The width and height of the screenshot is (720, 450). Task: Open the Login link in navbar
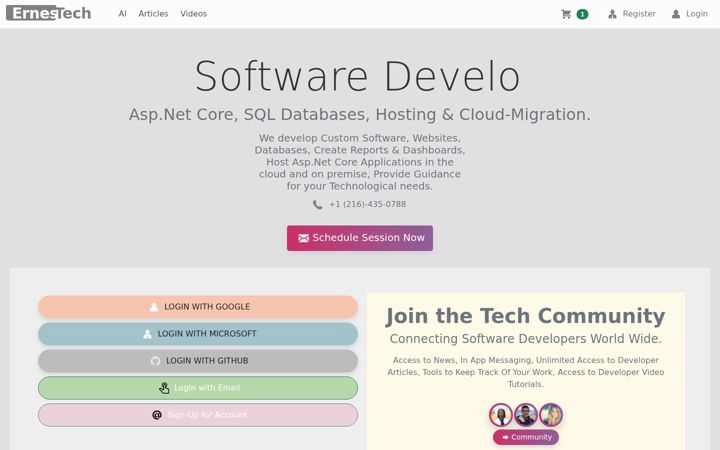click(697, 14)
